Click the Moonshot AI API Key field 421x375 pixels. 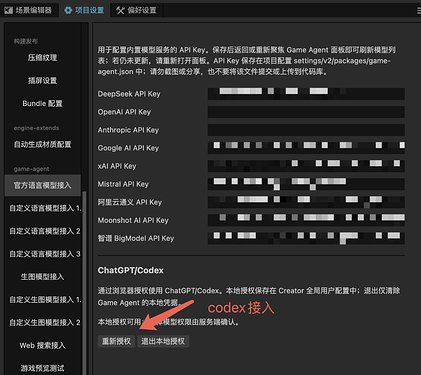click(x=306, y=220)
